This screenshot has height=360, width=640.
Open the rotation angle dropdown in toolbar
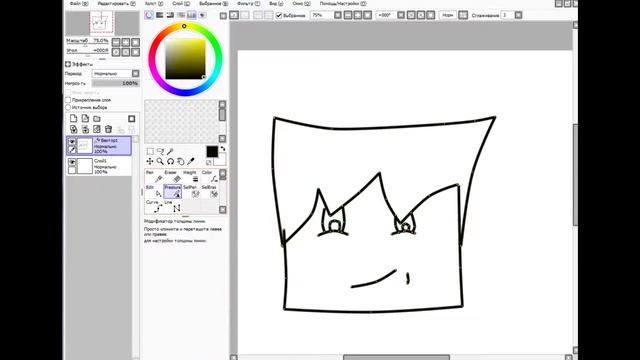(x=401, y=15)
